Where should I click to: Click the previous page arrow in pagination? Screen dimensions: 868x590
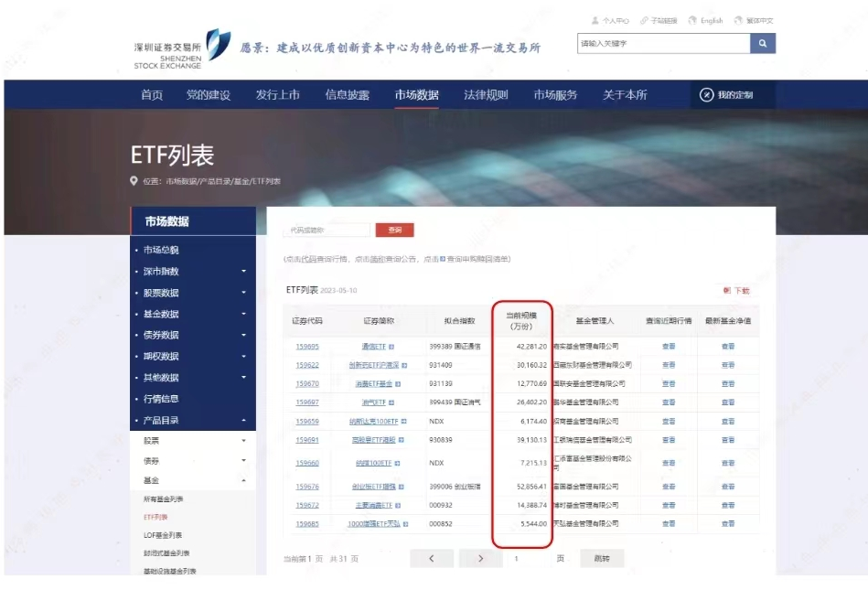click(431, 557)
